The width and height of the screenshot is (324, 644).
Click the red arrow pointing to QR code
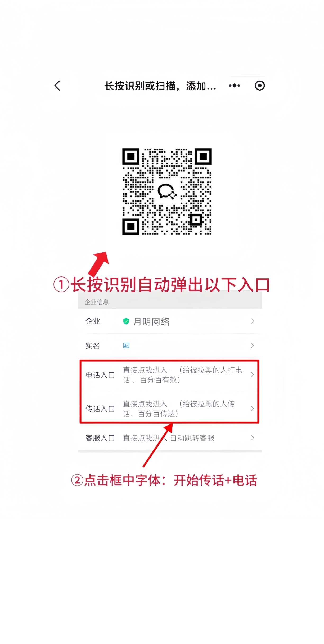[x=99, y=263]
